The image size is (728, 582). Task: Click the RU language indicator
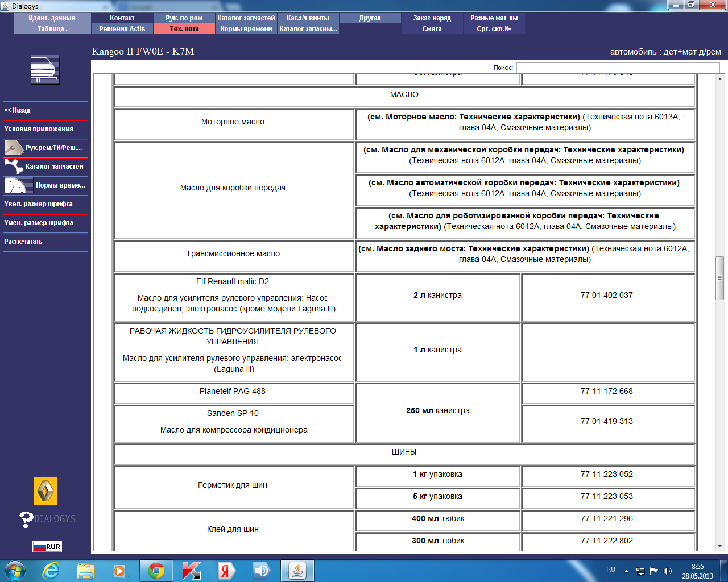611,569
